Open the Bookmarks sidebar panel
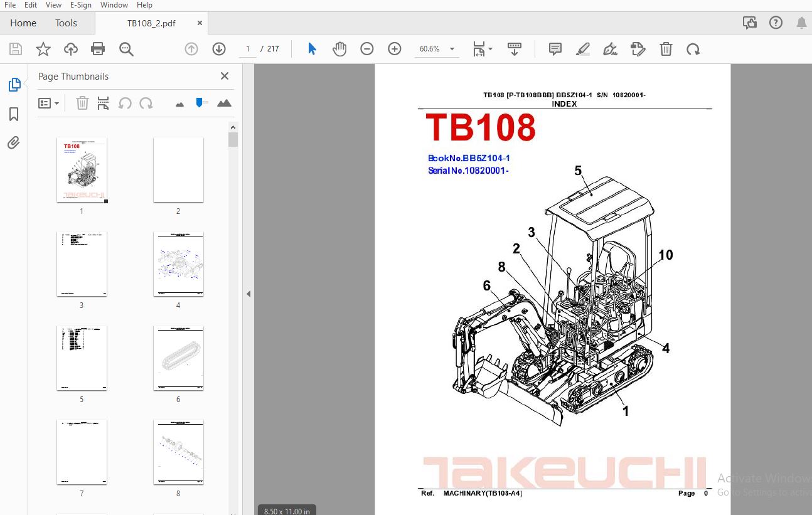The image size is (812, 515). (14, 114)
